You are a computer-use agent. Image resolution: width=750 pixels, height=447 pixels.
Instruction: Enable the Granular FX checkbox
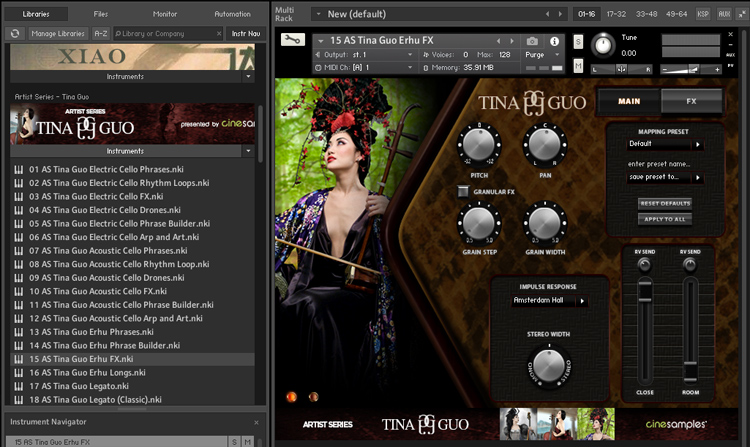coord(463,191)
